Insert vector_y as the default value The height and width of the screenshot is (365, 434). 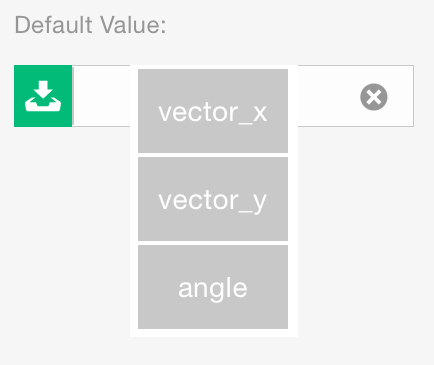pos(213,199)
